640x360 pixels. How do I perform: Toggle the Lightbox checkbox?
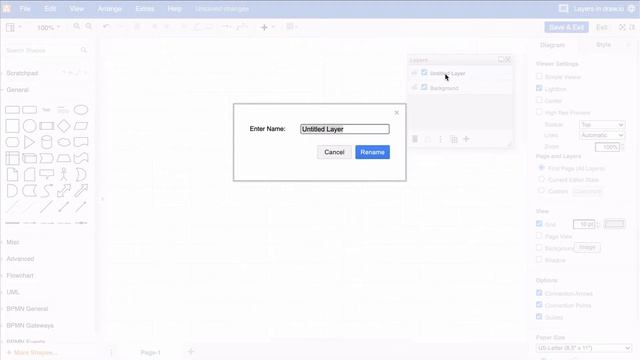click(x=539, y=88)
